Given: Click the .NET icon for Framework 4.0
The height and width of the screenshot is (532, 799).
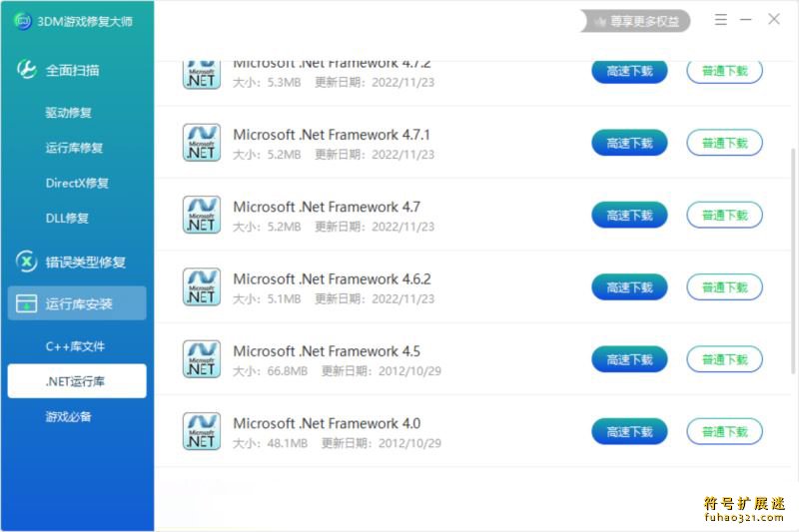Looking at the screenshot, I should (202, 432).
